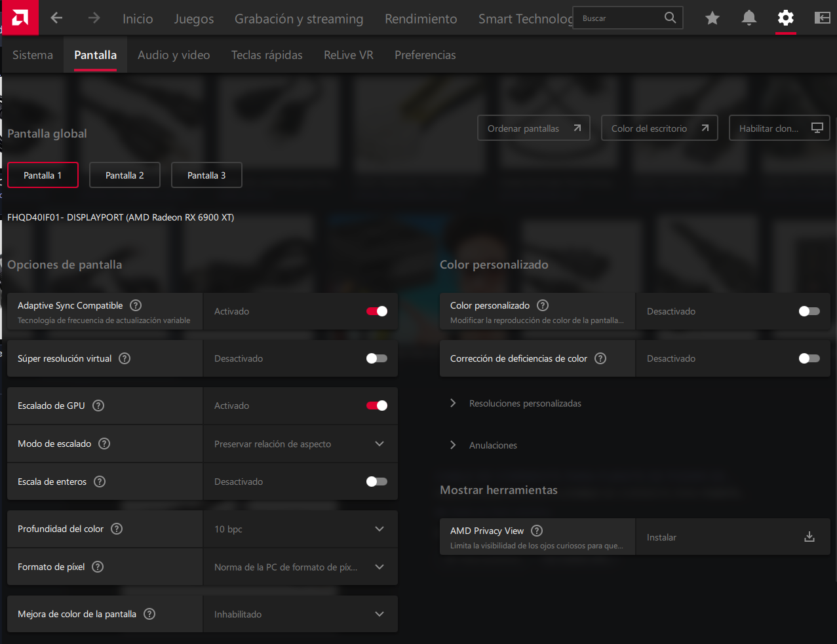The height and width of the screenshot is (644, 837).
Task: Click the search magnifier icon
Action: pyautogui.click(x=670, y=18)
